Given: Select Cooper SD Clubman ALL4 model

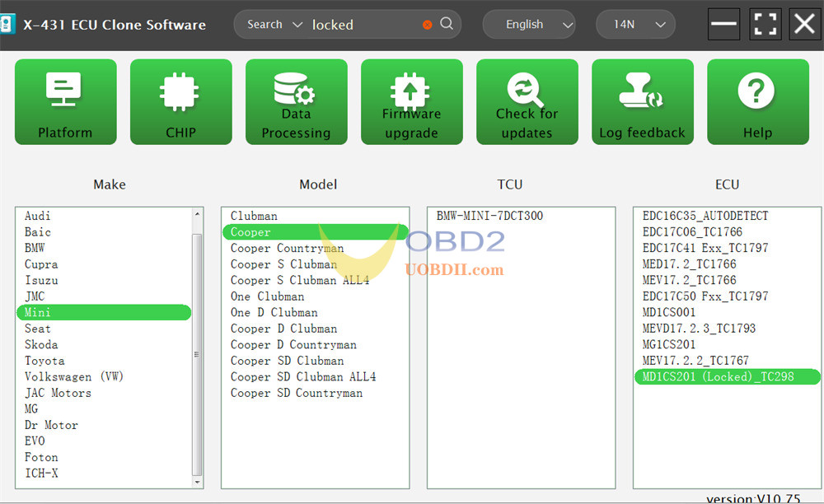Looking at the screenshot, I should tap(316, 376).
